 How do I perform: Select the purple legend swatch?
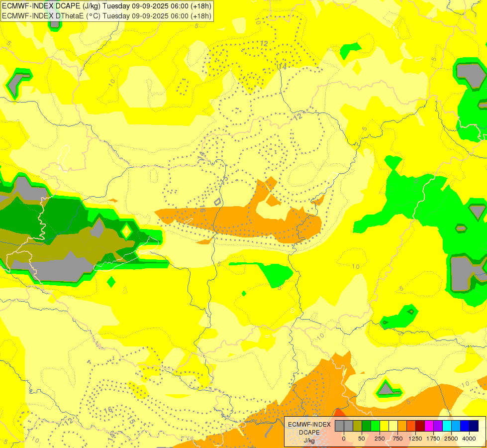point(438,426)
